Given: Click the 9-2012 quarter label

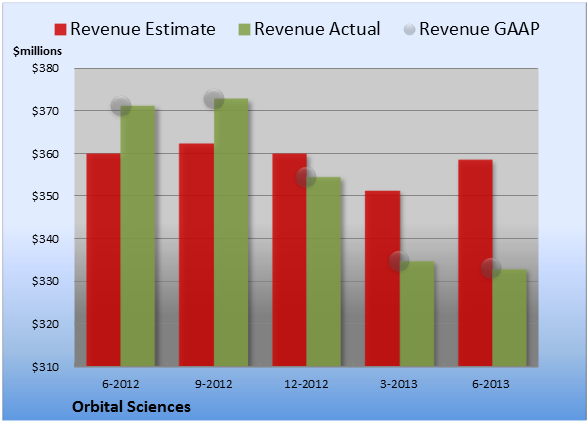Looking at the screenshot, I should [x=214, y=384].
